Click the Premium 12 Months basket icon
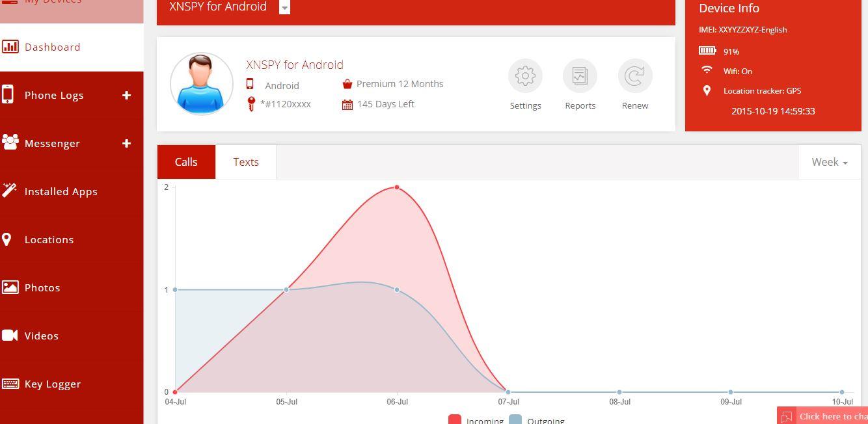Viewport: 868px width, 424px height. coord(347,84)
